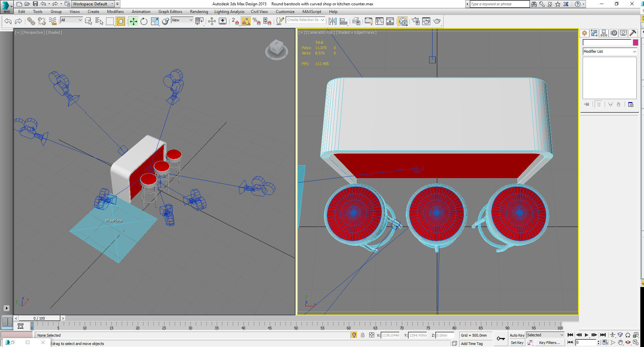This screenshot has height=347, width=644.
Task: Click the Mirror tool icon
Action: click(333, 21)
